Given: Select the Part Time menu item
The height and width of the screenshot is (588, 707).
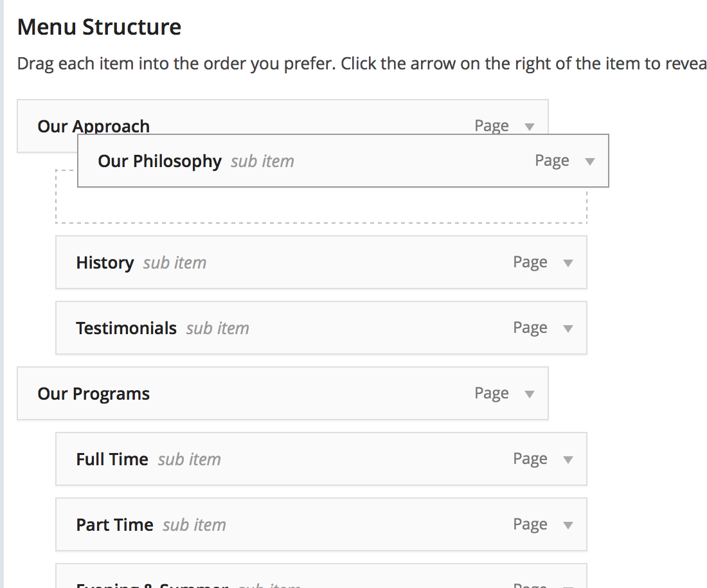Looking at the screenshot, I should [321, 524].
